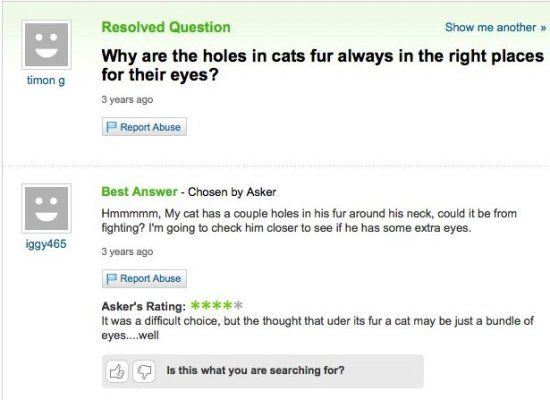The height and width of the screenshot is (400, 550).
Task: Click the fifth gray rating star
Action: click(238, 305)
